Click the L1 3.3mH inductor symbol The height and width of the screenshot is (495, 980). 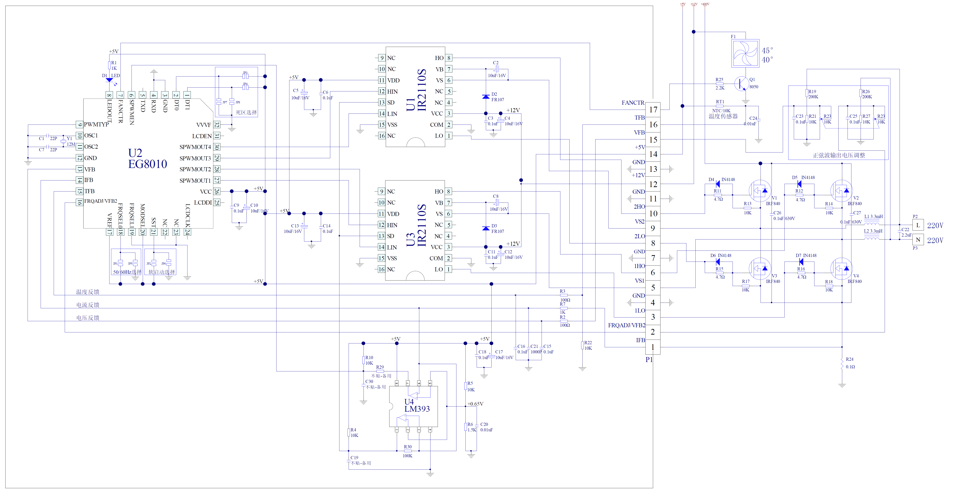point(872,223)
